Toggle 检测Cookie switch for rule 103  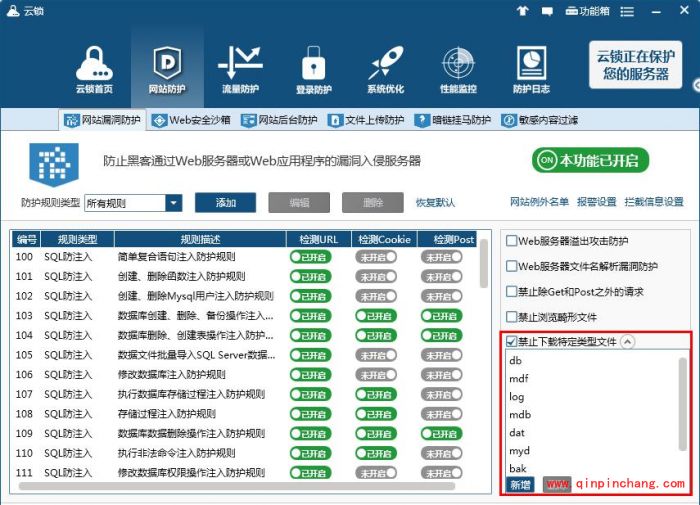coord(376,316)
